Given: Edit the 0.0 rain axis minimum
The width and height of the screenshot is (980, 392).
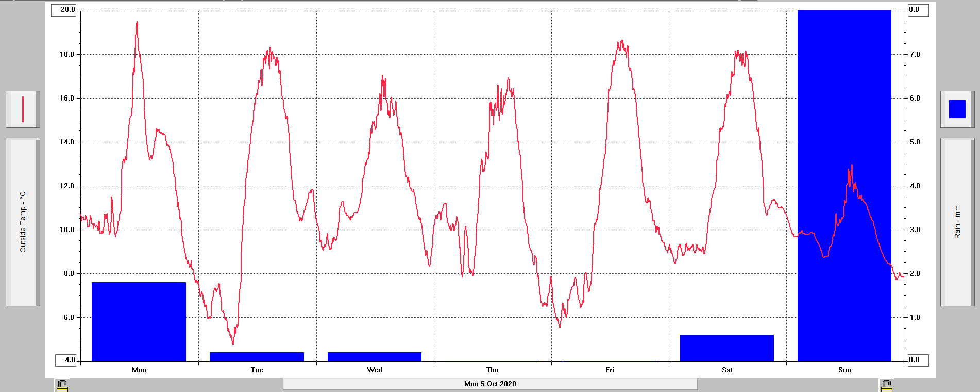Looking at the screenshot, I should 917,360.
